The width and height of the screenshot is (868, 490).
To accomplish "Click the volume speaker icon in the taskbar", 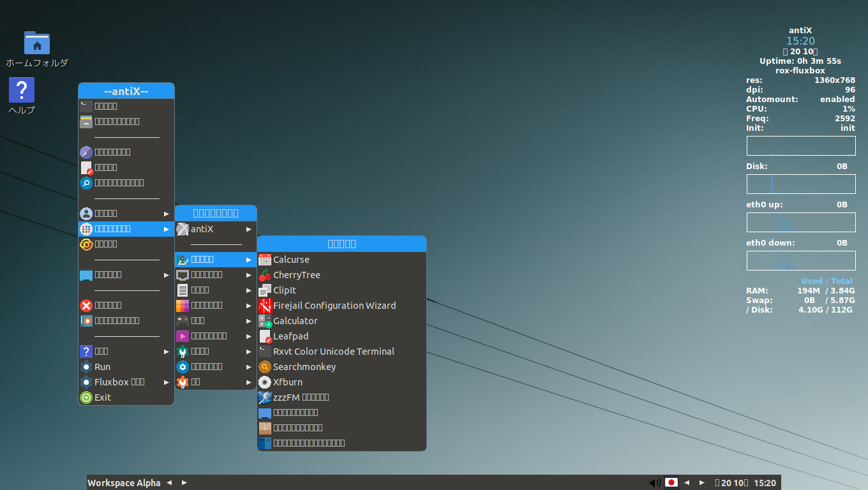I will coord(655,483).
